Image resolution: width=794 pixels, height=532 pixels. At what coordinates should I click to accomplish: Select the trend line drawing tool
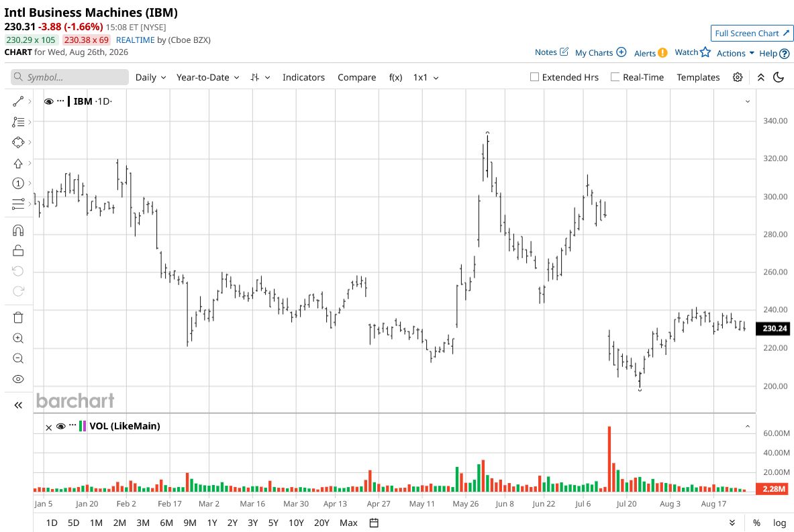point(18,101)
